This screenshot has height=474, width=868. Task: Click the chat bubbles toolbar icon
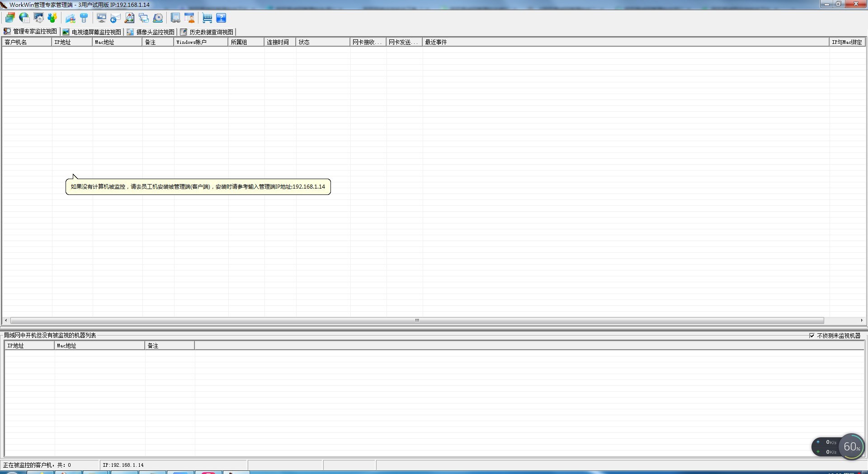[144, 18]
